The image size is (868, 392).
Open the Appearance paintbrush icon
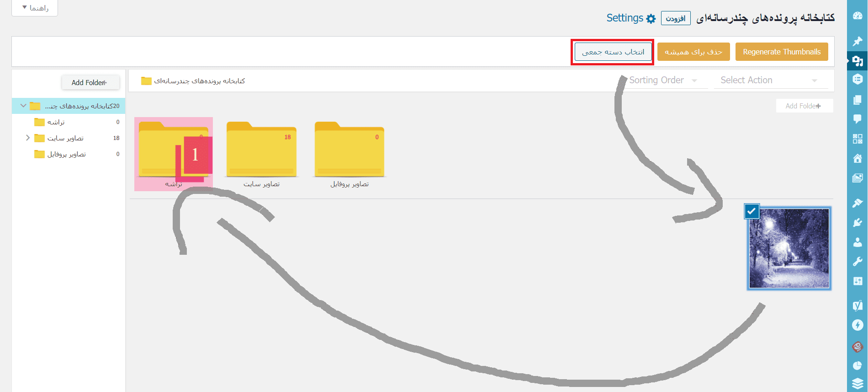tap(857, 203)
